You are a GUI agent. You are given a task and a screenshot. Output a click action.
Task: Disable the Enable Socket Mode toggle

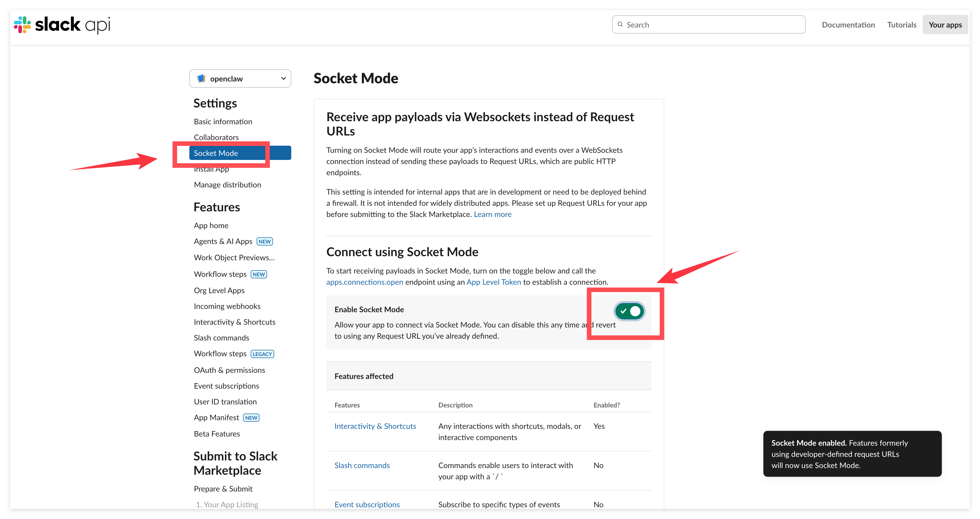pos(629,311)
